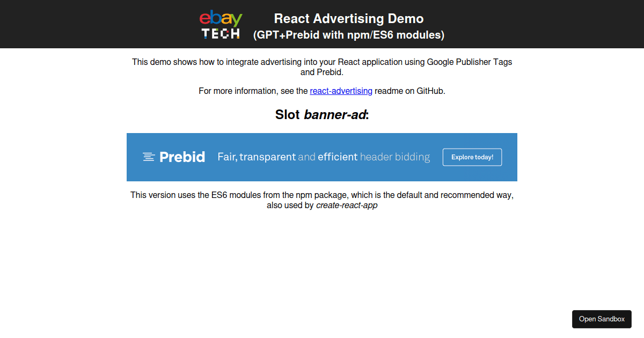Click the italic create-react-app text
The image size is (644, 338).
(347, 205)
